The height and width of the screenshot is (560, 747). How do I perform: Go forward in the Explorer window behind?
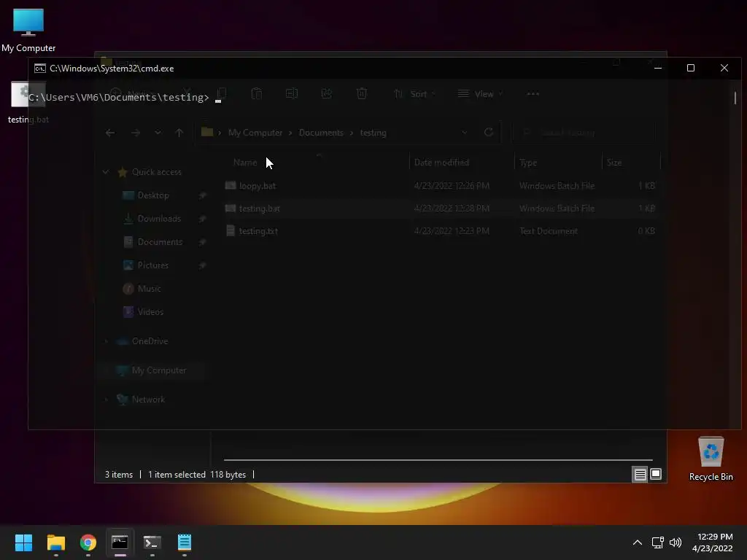click(x=135, y=133)
